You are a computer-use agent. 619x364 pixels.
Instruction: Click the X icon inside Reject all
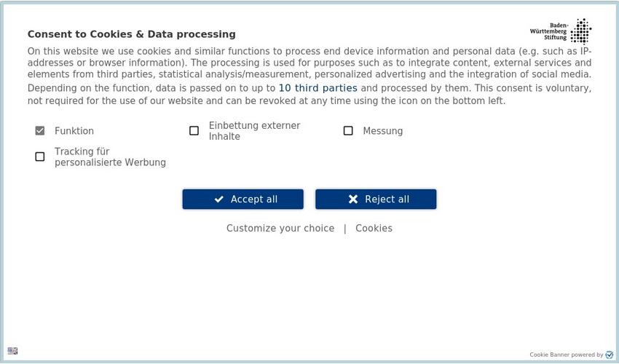click(x=353, y=199)
